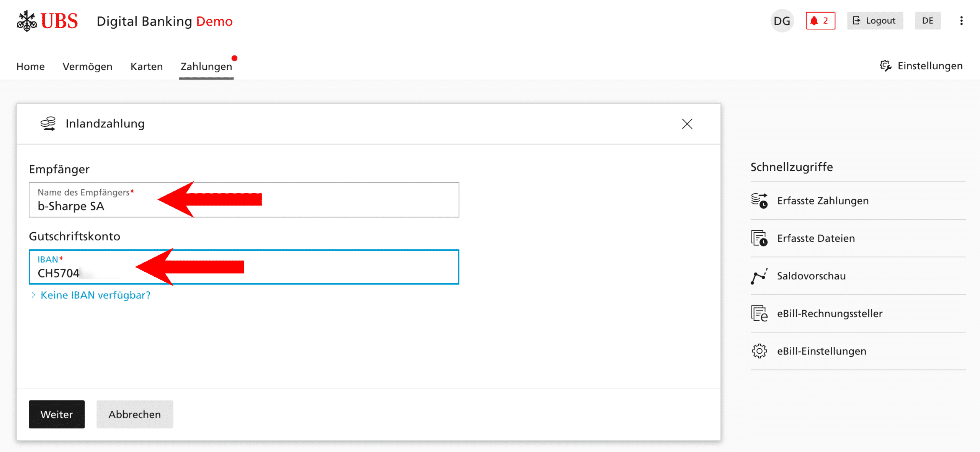Viewport: 980px width, 452px height.
Task: Click the Erfasste Zahlungen coins icon
Action: click(x=759, y=201)
